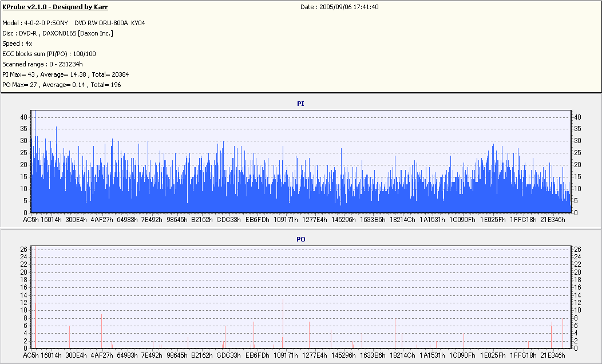
Task: Select the Model SONY DVD RW DRU-800A line
Action: coord(73,23)
